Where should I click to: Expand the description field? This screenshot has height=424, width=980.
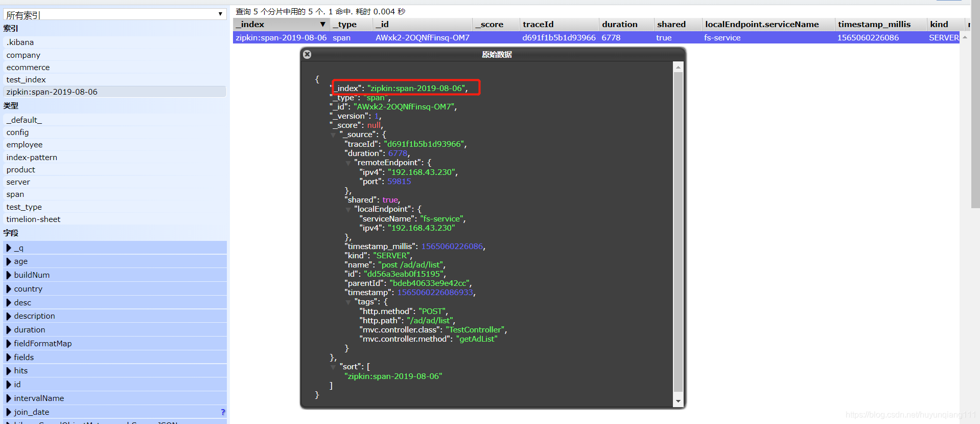9,316
